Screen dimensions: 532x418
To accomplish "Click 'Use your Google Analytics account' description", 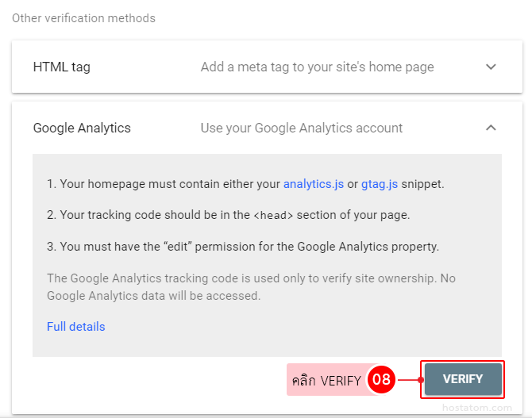I will 301,128.
